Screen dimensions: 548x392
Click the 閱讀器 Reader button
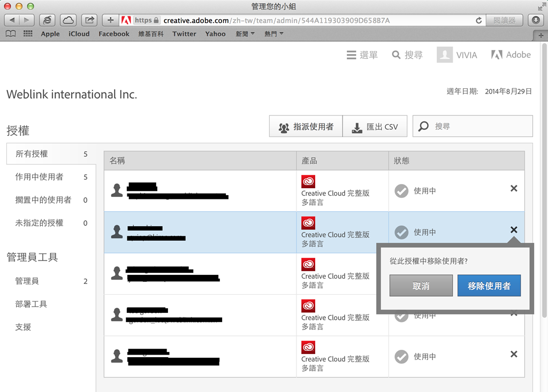(x=504, y=20)
